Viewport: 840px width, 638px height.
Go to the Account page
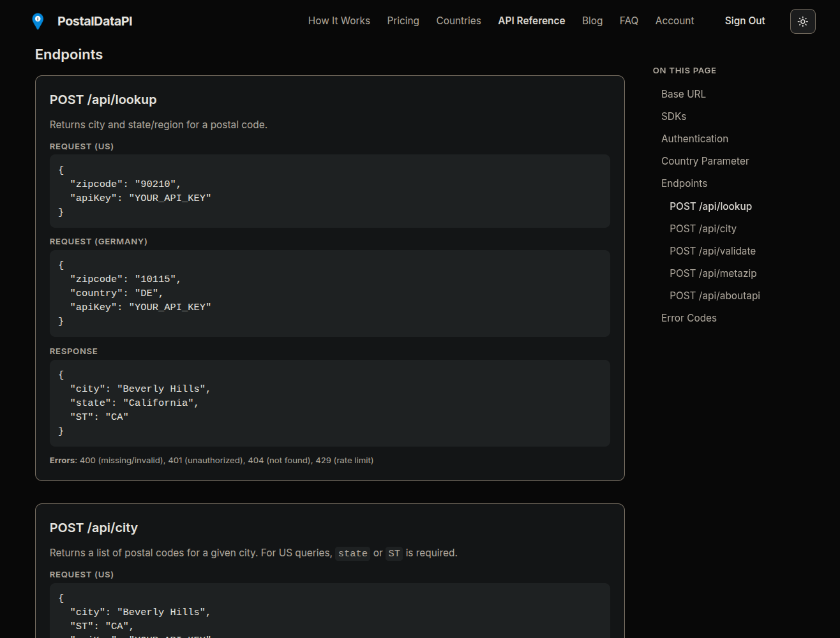pos(674,20)
